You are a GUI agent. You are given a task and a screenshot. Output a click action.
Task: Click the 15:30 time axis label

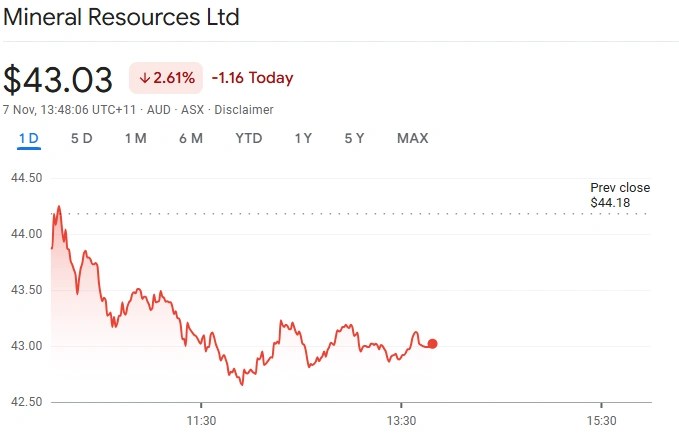tap(600, 421)
